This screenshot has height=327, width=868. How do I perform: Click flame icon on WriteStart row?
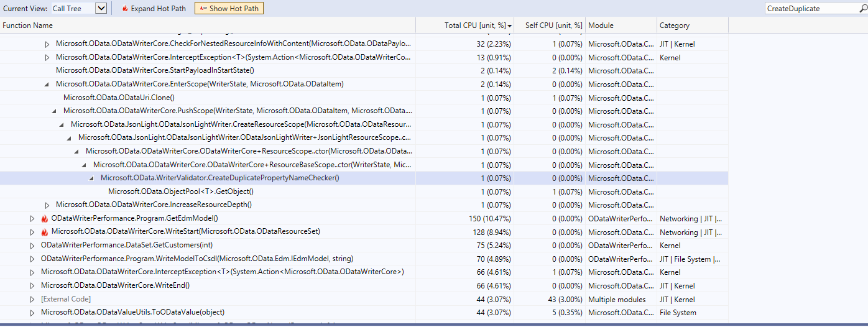pyautogui.click(x=44, y=232)
